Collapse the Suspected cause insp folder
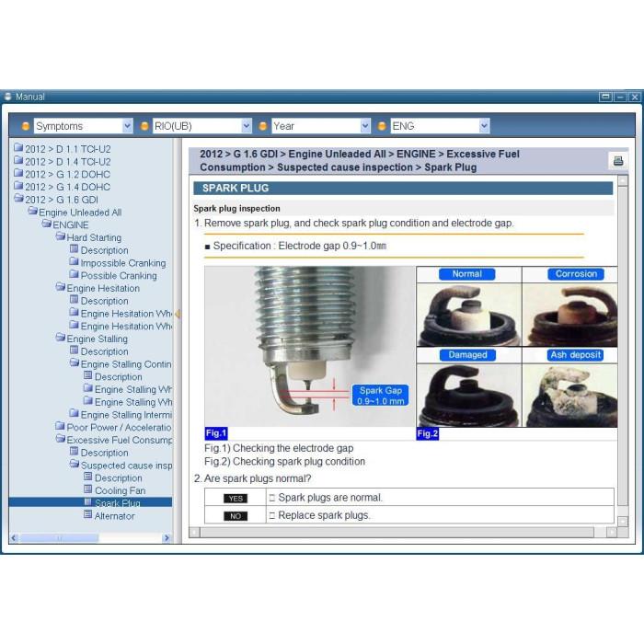644x644 pixels. click(75, 464)
